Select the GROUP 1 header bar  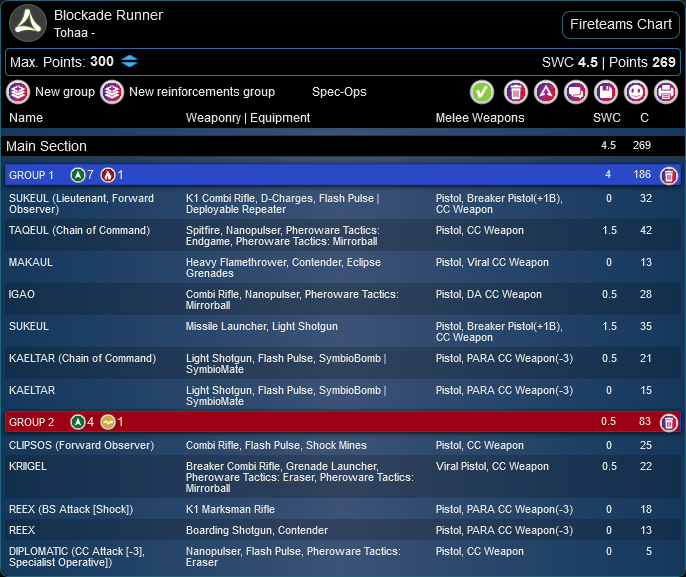[x=343, y=175]
